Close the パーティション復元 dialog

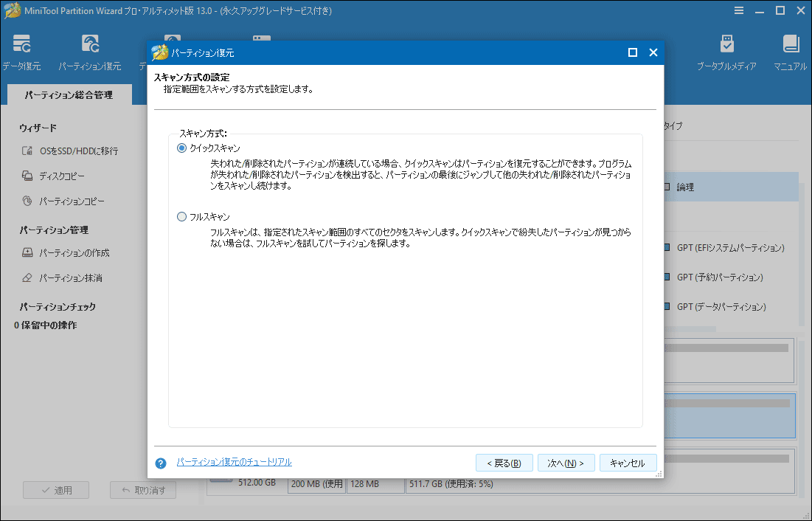click(653, 52)
